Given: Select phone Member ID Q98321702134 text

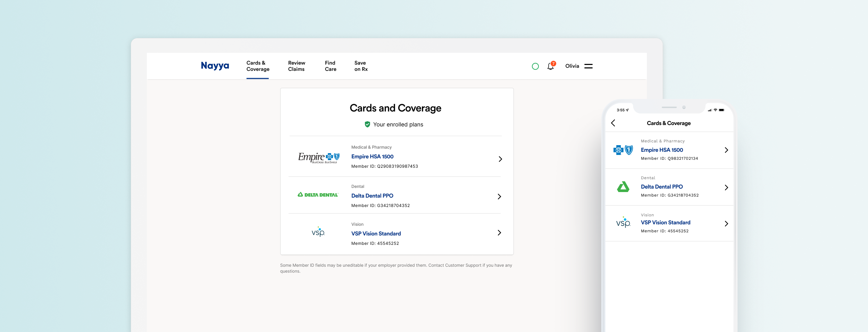Looking at the screenshot, I should coord(669,158).
